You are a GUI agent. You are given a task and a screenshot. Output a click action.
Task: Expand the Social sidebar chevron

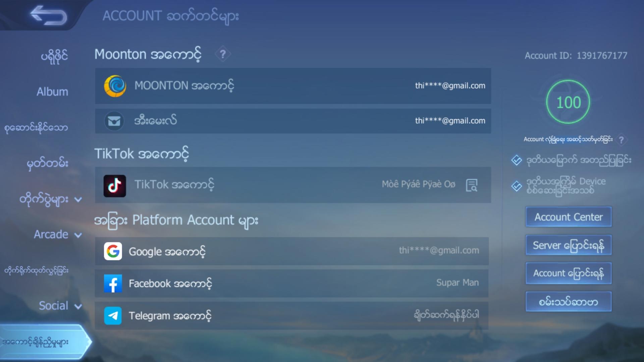pyautogui.click(x=78, y=306)
